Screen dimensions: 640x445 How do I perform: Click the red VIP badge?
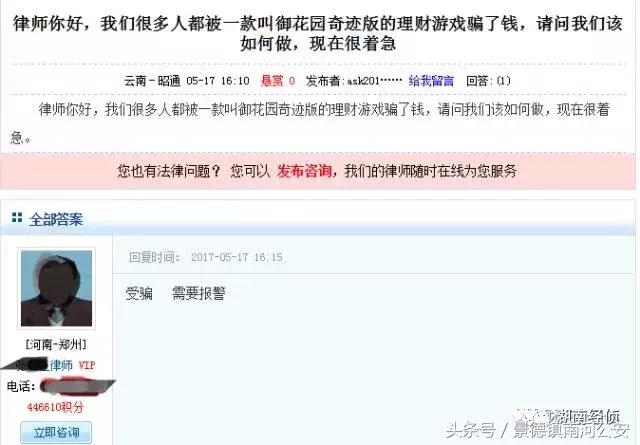tap(87, 365)
